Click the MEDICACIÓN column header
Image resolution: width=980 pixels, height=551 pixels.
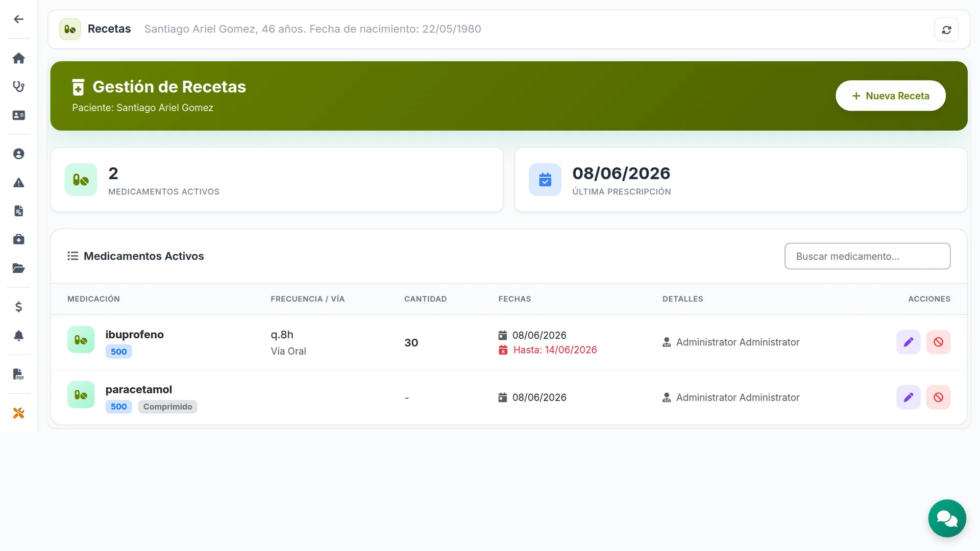(x=93, y=299)
